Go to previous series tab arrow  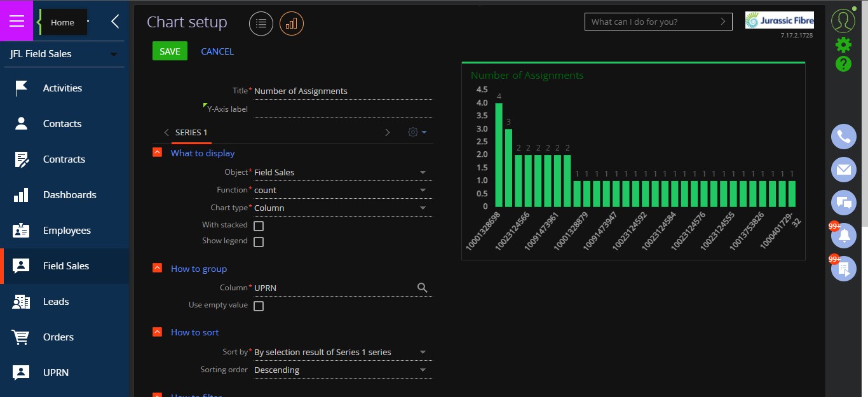point(166,132)
